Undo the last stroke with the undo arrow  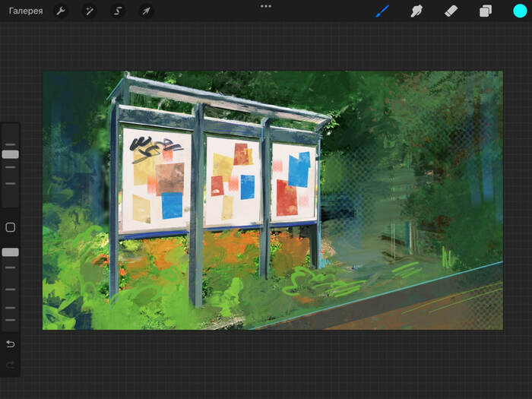tap(11, 344)
